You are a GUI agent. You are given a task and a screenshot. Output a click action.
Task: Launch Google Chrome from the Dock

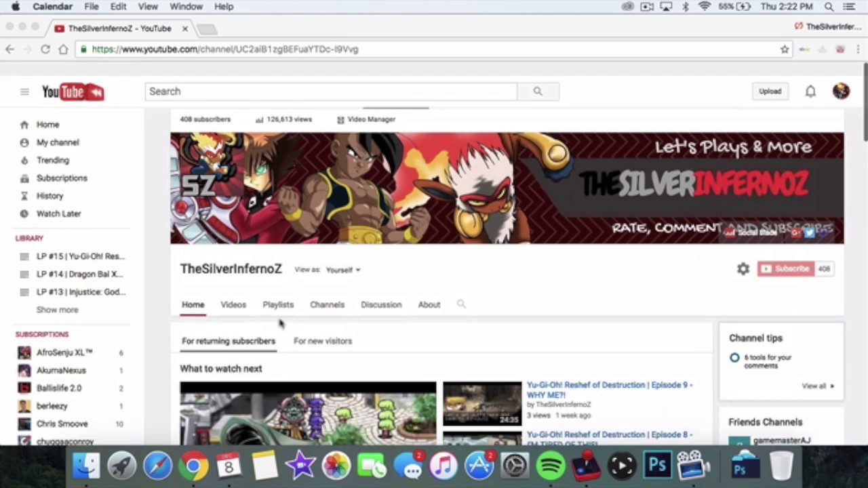(193, 466)
